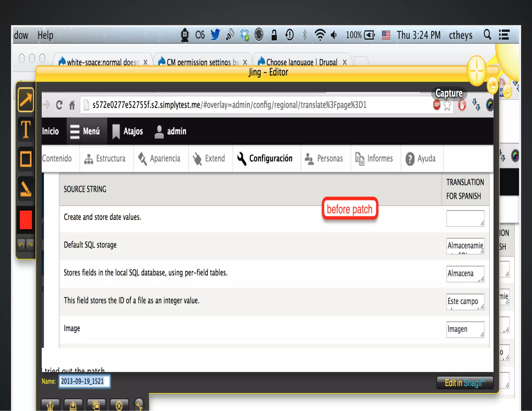Open the Estructura admin menu item
The height and width of the screenshot is (411, 532).
click(105, 158)
